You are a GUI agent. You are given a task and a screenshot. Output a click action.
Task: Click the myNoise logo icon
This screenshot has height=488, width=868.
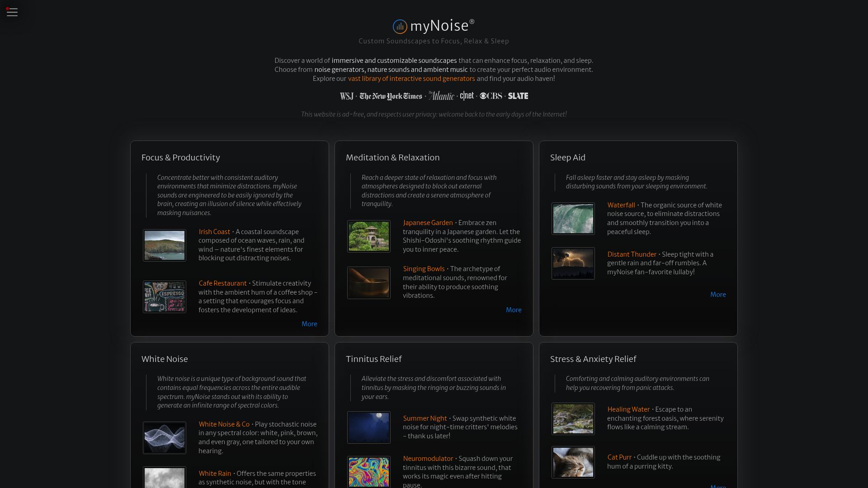(x=400, y=27)
